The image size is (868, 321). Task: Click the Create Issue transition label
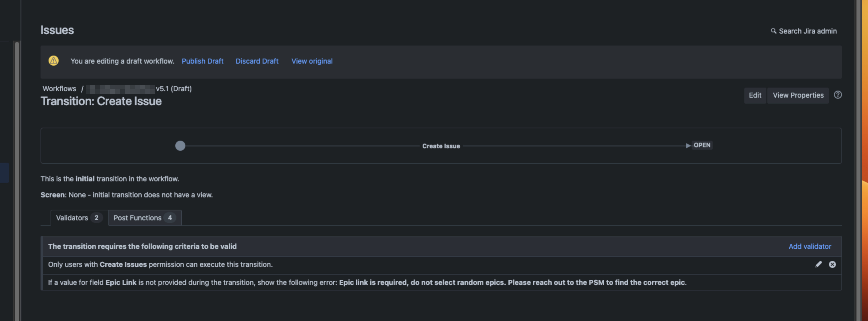[441, 146]
